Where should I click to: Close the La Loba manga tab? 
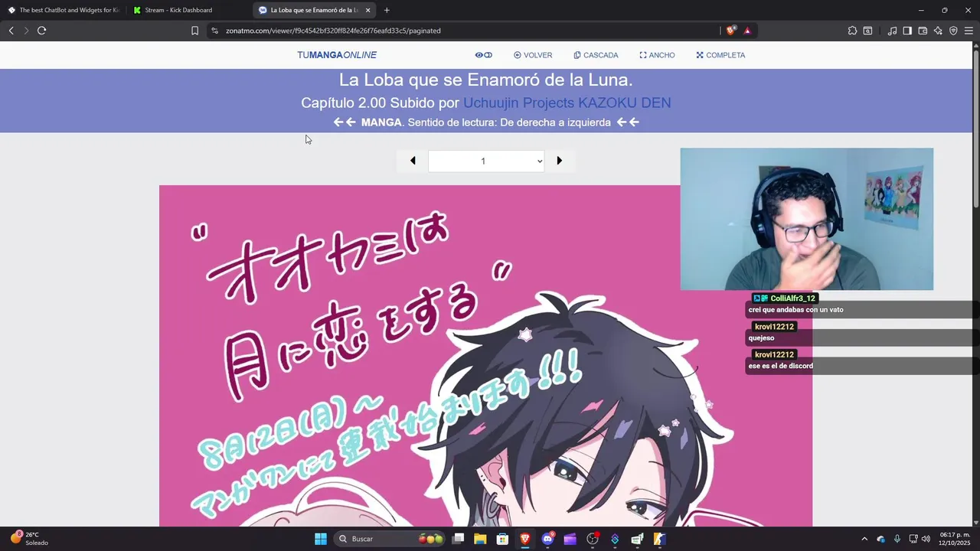coord(368,10)
